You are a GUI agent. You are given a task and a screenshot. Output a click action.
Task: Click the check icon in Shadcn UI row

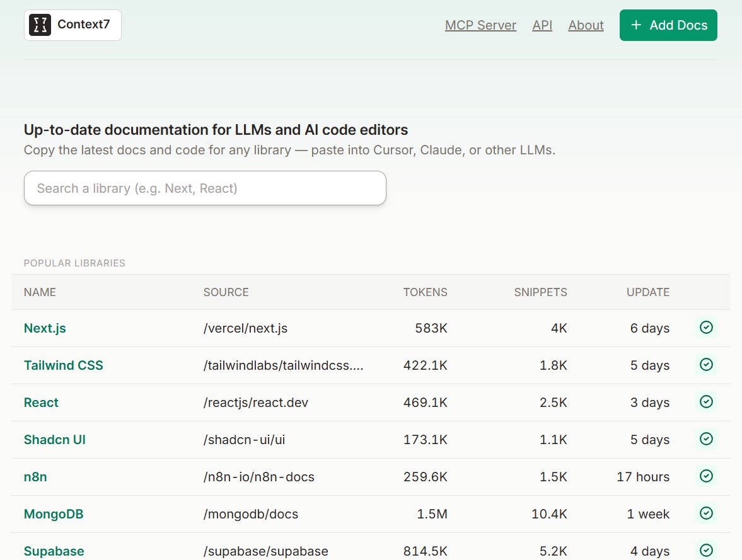click(x=706, y=439)
